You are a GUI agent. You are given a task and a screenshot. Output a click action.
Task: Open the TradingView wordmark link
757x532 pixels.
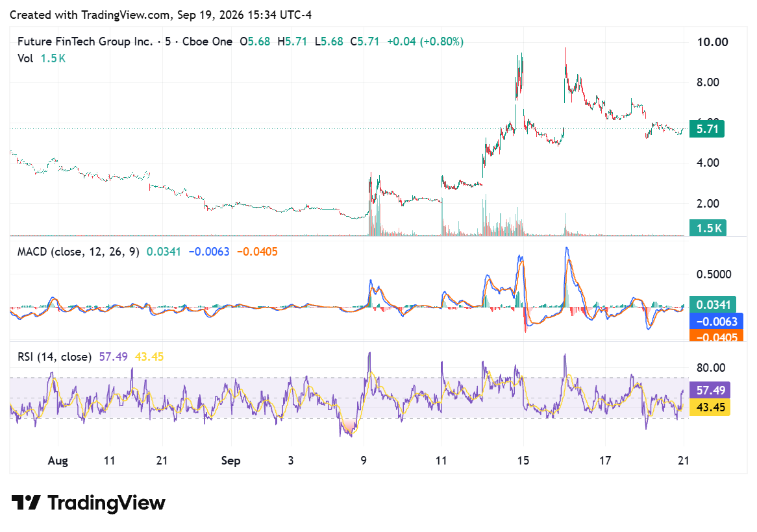106,503
